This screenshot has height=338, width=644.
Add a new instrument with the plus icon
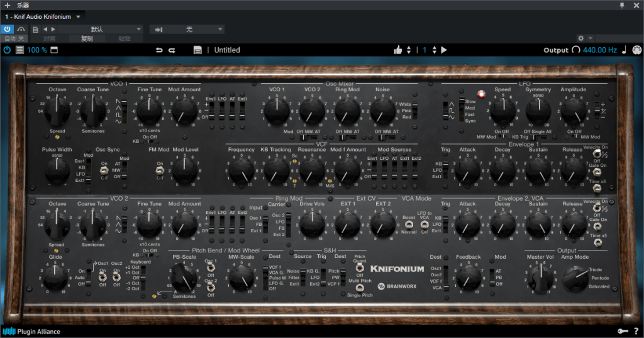pyautogui.click(x=7, y=5)
